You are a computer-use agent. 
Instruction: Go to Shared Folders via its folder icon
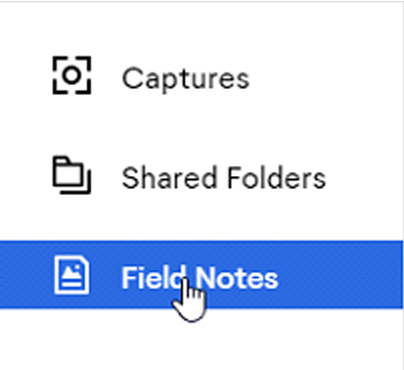[72, 175]
